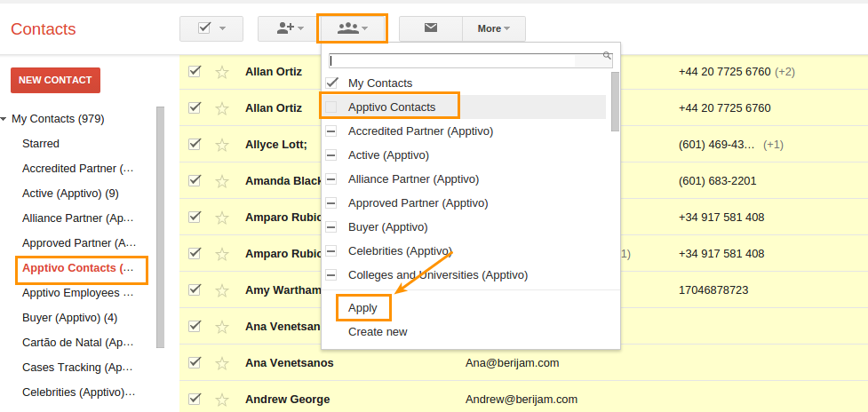Click the NEW CONTACT button
Viewport: 868px width, 412px height.
55,80
